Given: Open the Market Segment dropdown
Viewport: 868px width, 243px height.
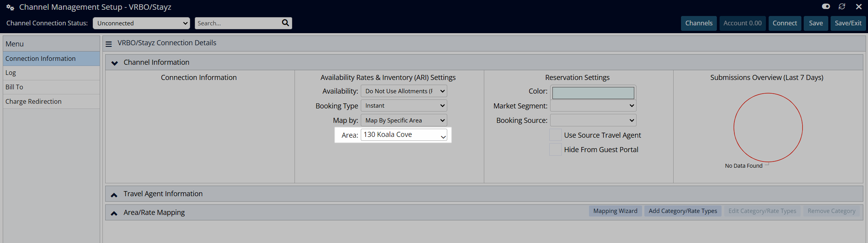Looking at the screenshot, I should (x=593, y=106).
